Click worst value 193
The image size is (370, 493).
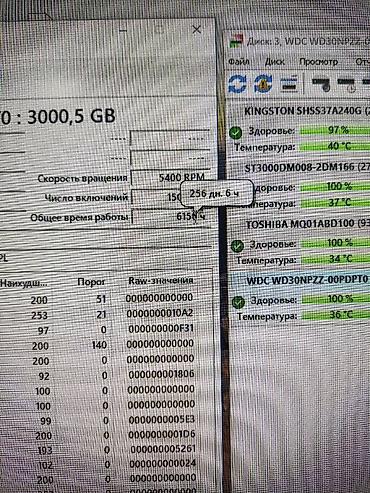44,451
